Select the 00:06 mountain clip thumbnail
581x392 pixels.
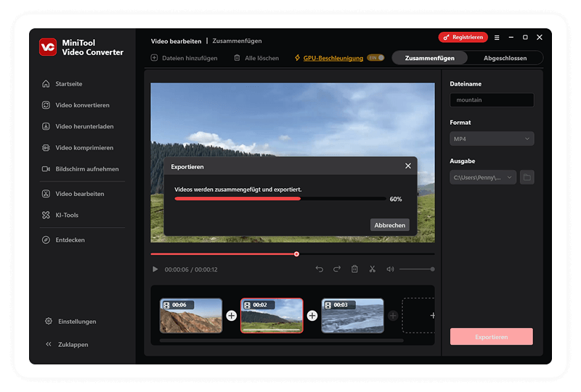pos(191,316)
